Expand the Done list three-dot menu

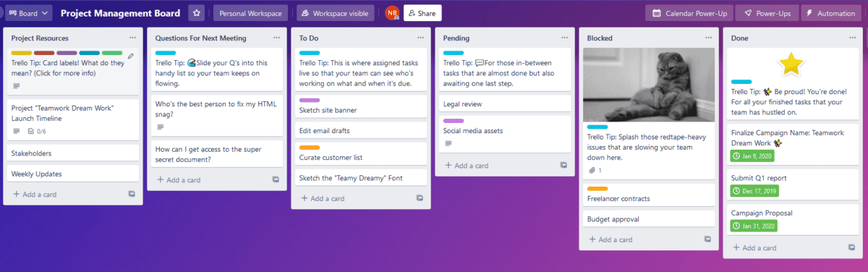[x=851, y=38]
